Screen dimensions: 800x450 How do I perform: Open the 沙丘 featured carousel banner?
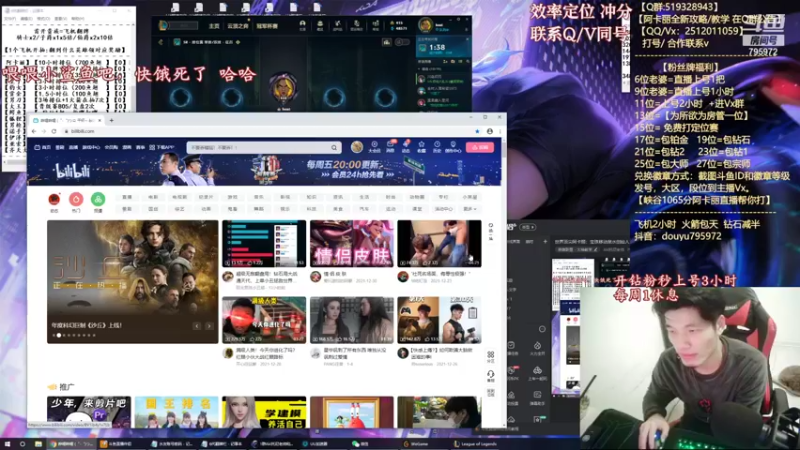133,282
